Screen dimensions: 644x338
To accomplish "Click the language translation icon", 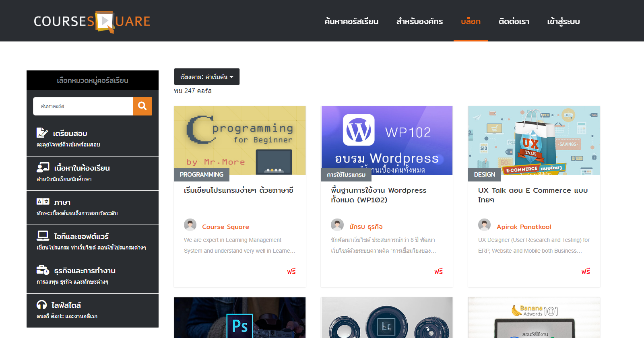I will tap(43, 202).
